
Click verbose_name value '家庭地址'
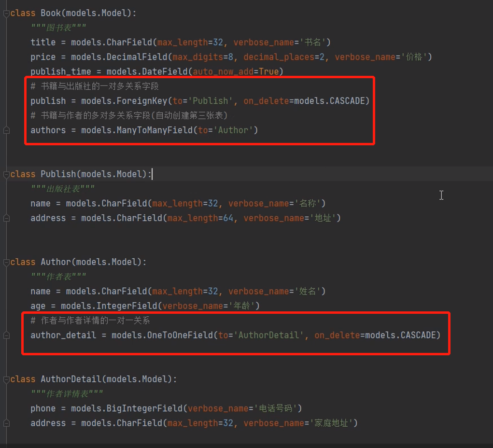(x=331, y=423)
